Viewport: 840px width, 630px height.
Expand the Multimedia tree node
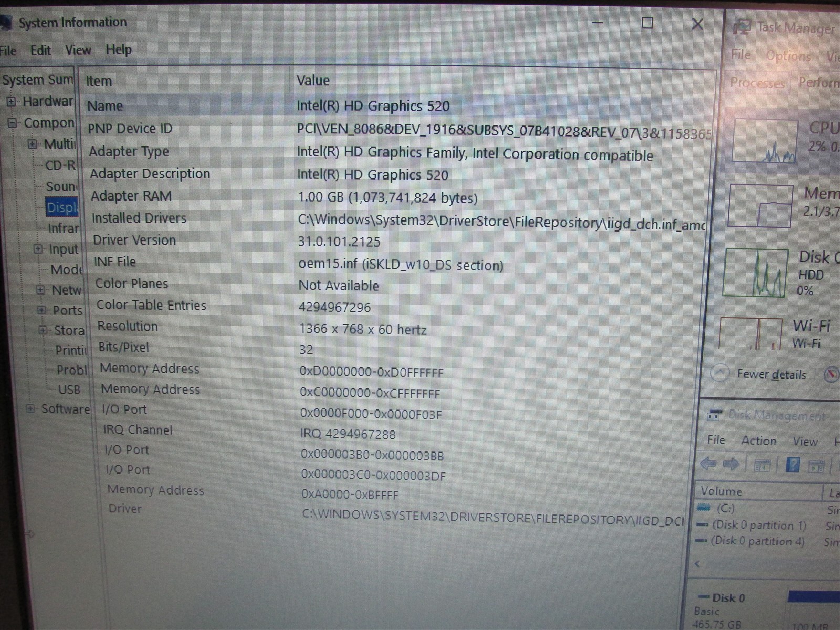(33, 144)
